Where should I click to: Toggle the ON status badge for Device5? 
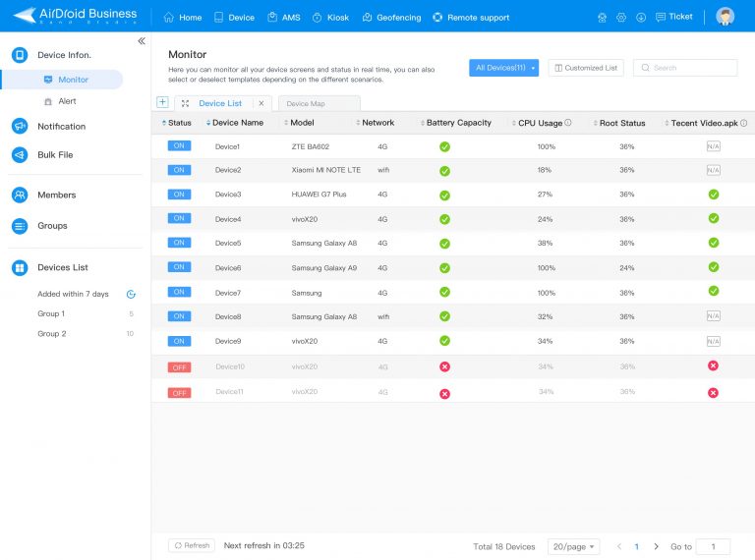point(179,243)
